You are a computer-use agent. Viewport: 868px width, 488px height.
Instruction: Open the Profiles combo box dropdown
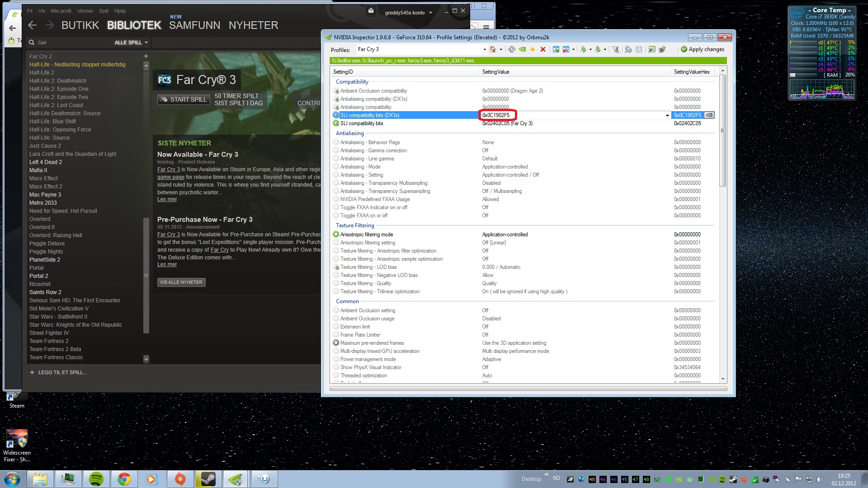click(485, 50)
